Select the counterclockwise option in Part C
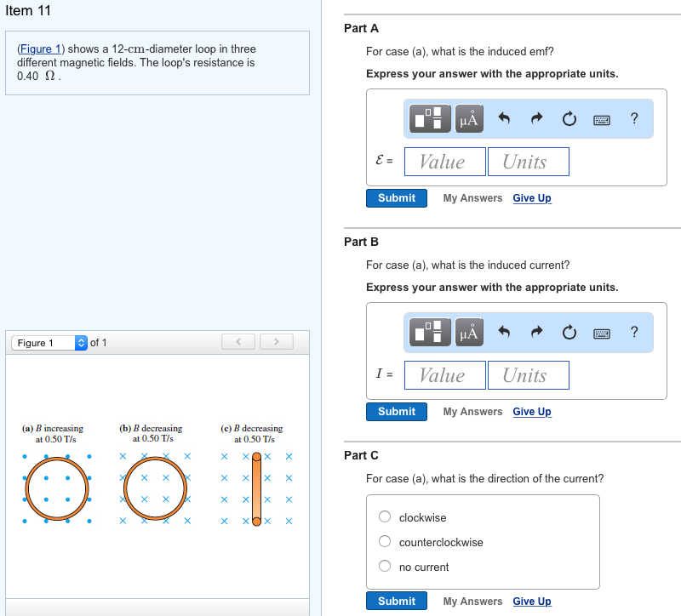The image size is (681, 616). pyautogui.click(x=384, y=541)
